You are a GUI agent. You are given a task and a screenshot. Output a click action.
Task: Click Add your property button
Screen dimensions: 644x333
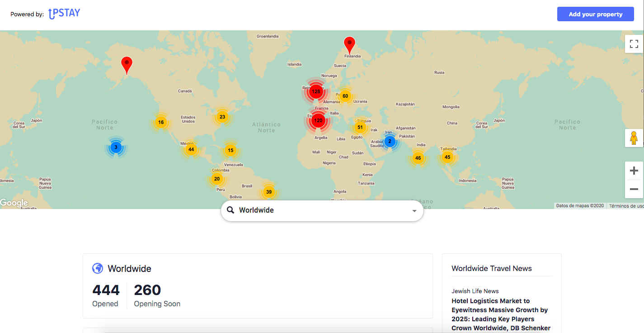click(x=595, y=14)
